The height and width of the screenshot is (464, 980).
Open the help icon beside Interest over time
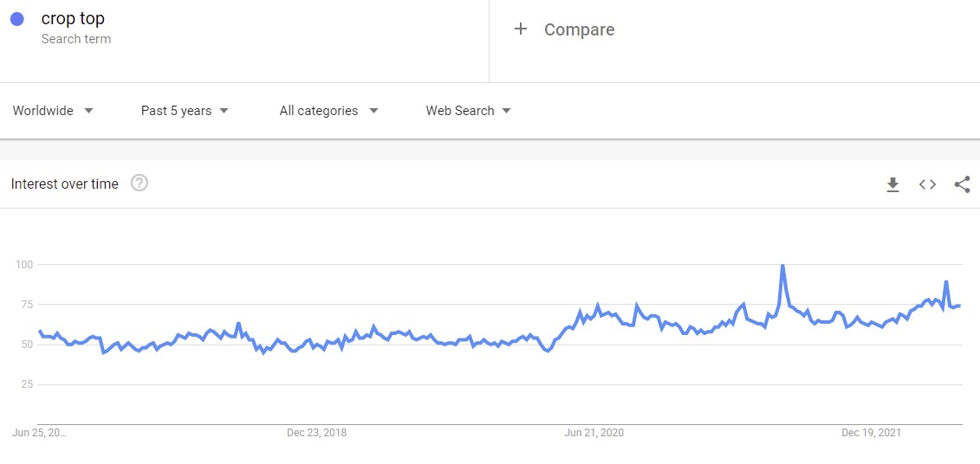139,183
